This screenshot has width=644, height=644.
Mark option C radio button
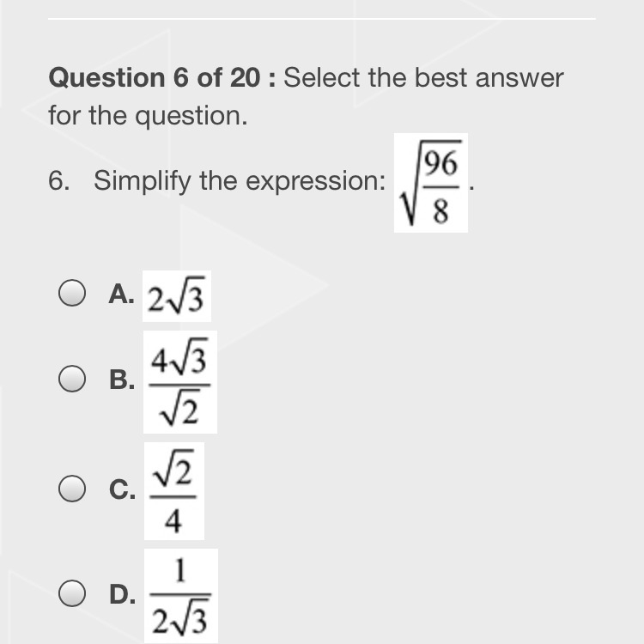72,489
